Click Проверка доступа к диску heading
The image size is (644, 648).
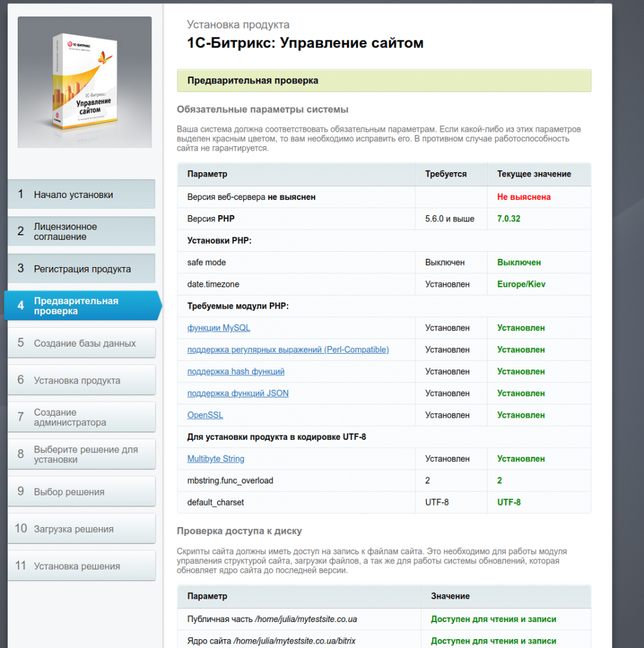(x=239, y=531)
